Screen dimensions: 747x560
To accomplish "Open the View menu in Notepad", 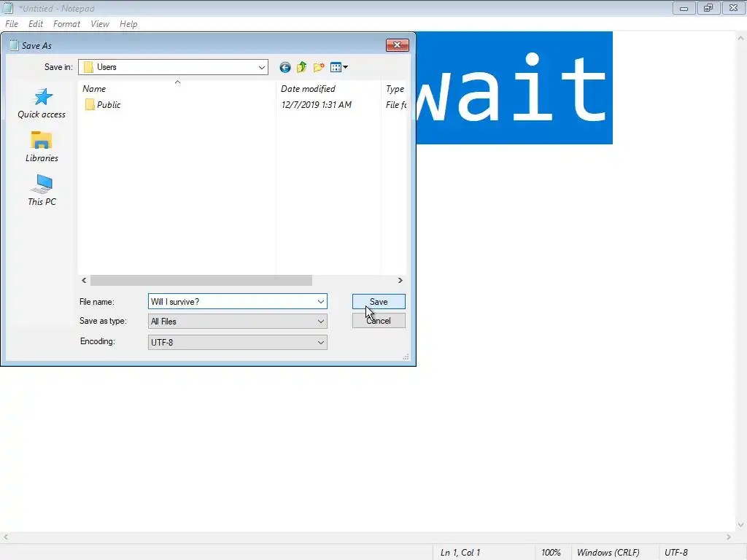I will (99, 24).
